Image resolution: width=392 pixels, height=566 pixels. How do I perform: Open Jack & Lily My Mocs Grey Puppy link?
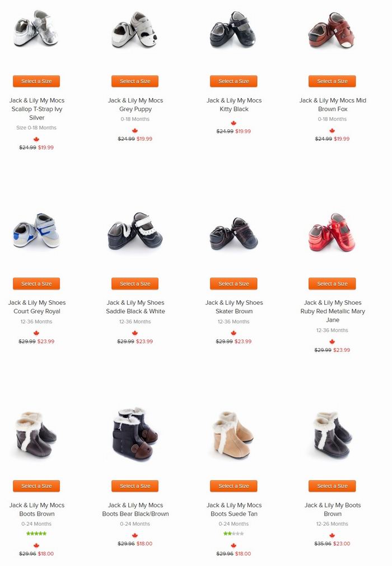135,105
